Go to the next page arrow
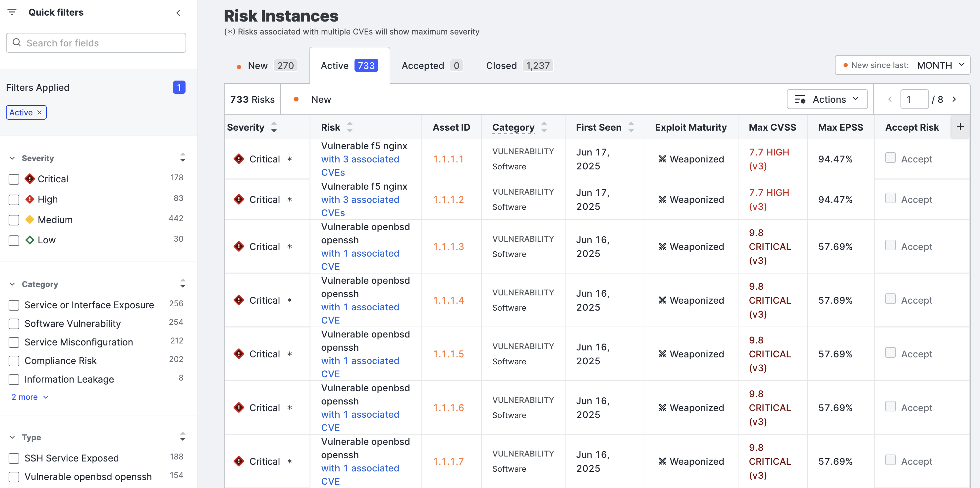Image resolution: width=980 pixels, height=488 pixels. point(954,99)
